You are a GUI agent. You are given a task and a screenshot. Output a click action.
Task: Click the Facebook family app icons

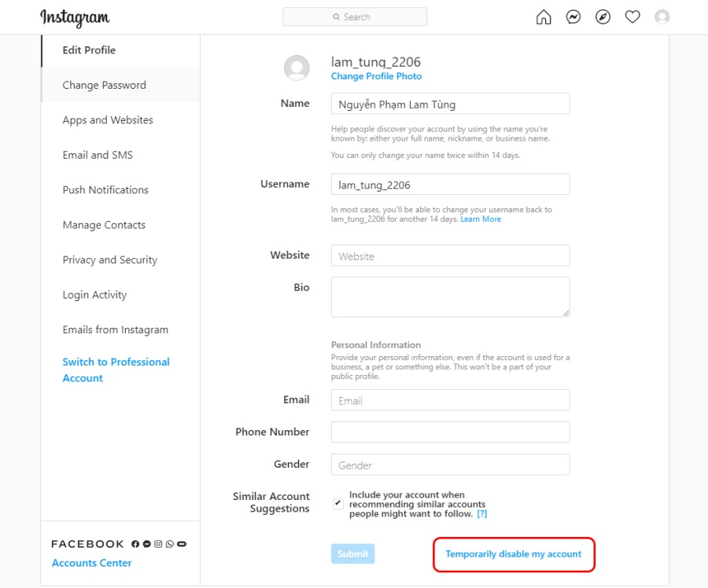159,544
